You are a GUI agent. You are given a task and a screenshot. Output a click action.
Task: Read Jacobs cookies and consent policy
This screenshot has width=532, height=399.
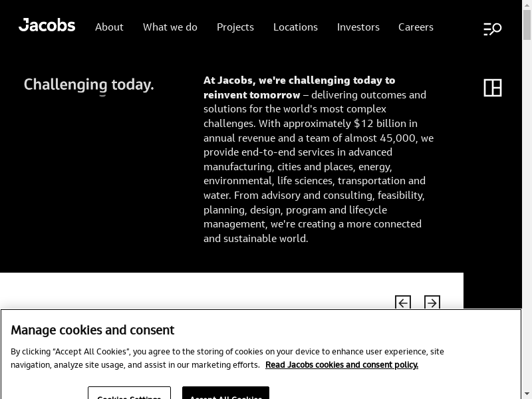(342, 365)
